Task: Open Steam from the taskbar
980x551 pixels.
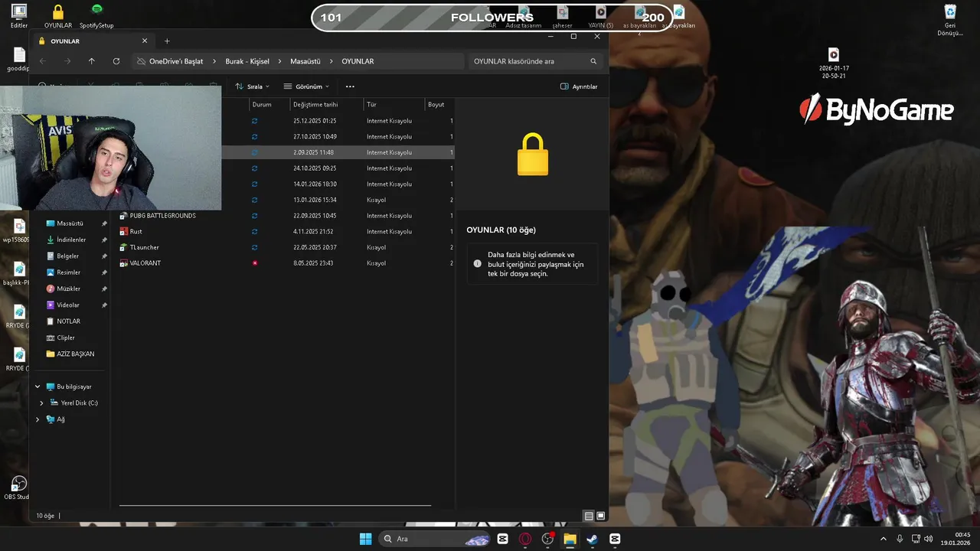Action: pyautogui.click(x=592, y=539)
